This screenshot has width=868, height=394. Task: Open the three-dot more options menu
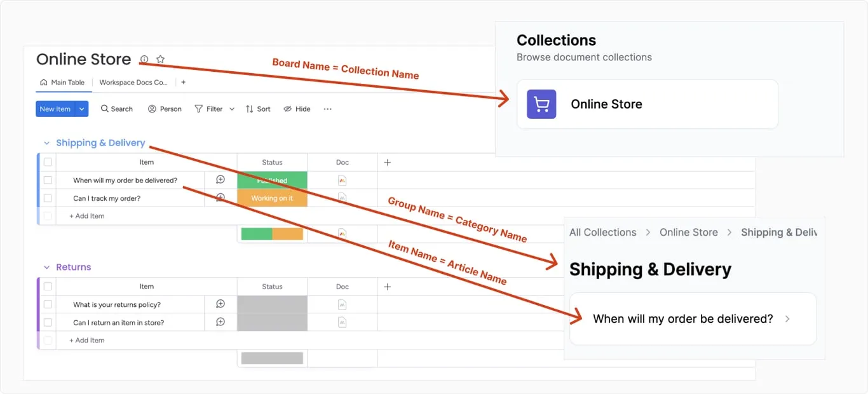click(327, 109)
